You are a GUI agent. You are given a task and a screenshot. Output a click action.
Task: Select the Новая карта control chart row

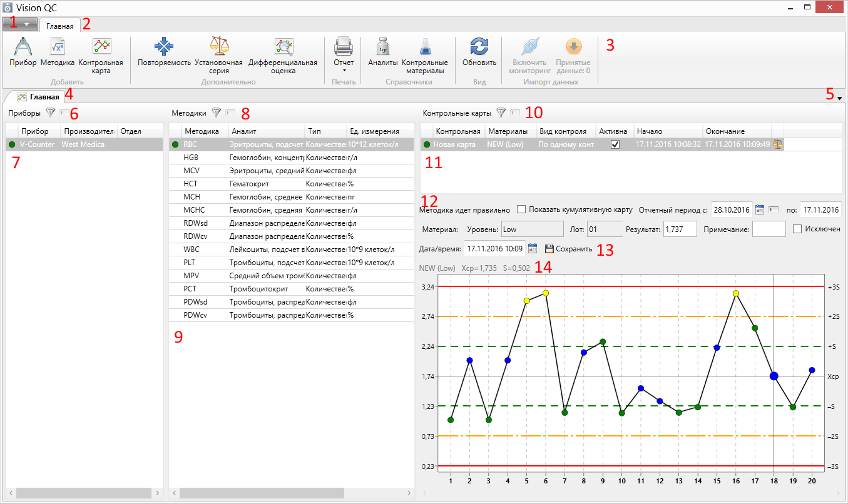click(602, 144)
